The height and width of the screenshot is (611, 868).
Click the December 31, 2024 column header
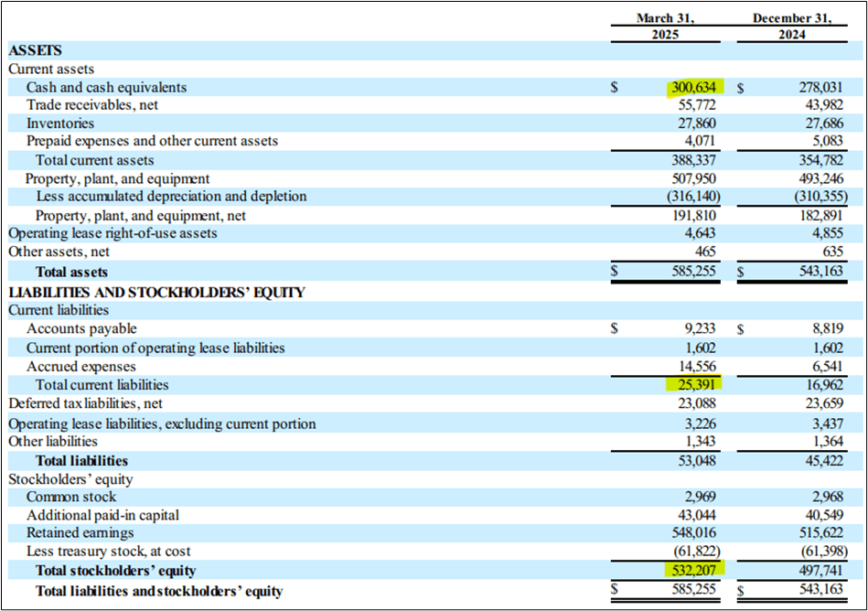792,25
